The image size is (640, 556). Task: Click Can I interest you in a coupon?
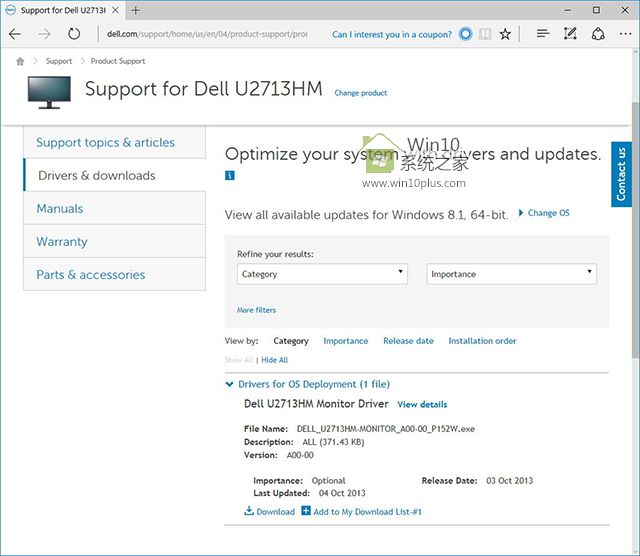[392, 34]
